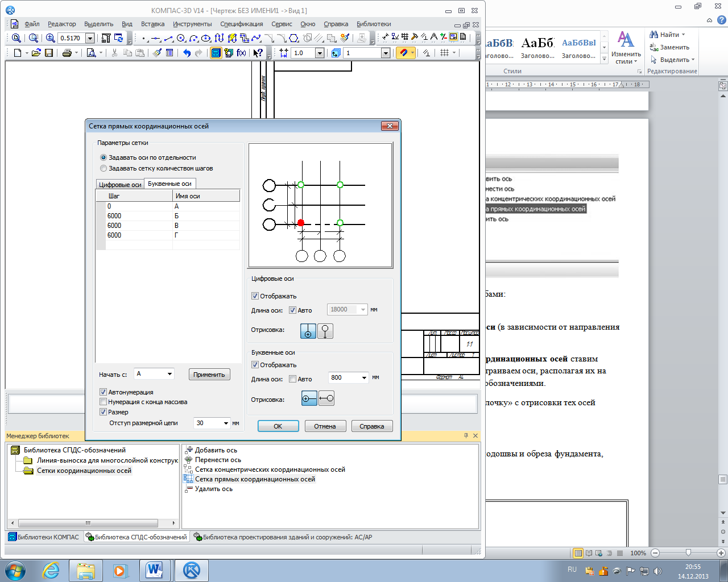
Task: Click horizontal scrollbar in library tree panel
Action: (x=88, y=523)
